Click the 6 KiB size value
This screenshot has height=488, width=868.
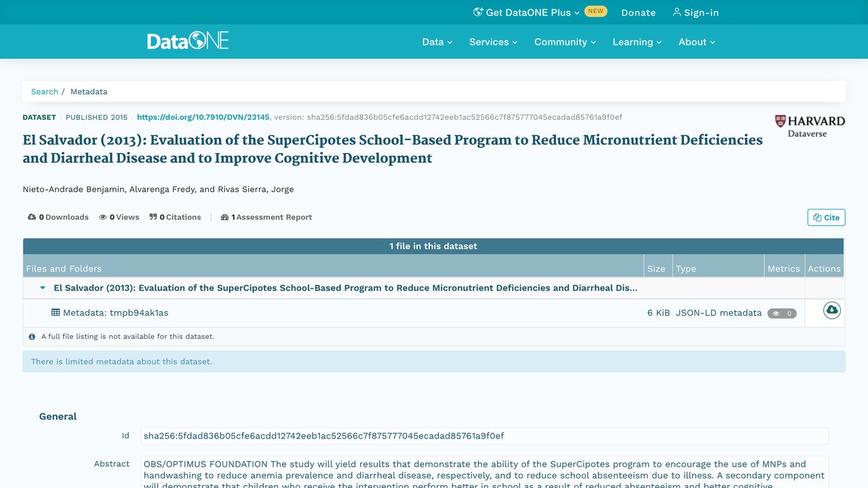[x=658, y=313]
